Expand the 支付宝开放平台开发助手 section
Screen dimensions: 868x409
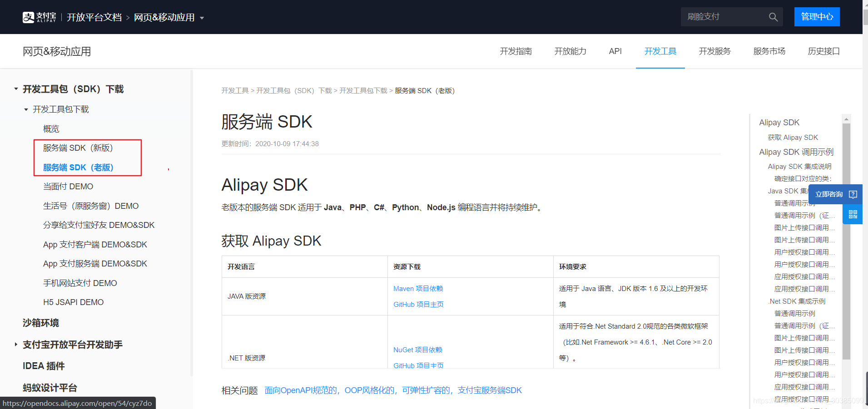16,345
